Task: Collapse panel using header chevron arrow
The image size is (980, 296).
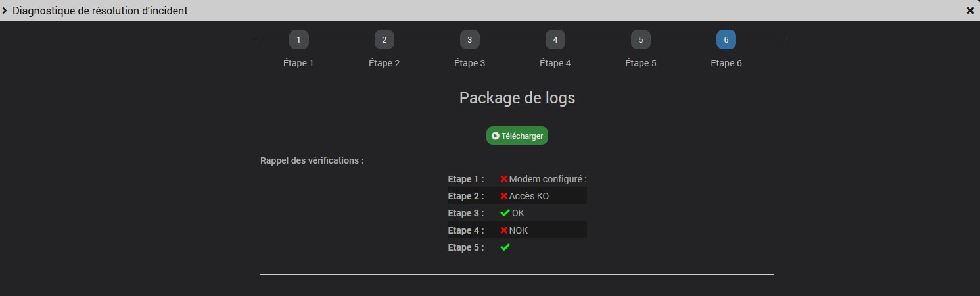Action: click(5, 11)
